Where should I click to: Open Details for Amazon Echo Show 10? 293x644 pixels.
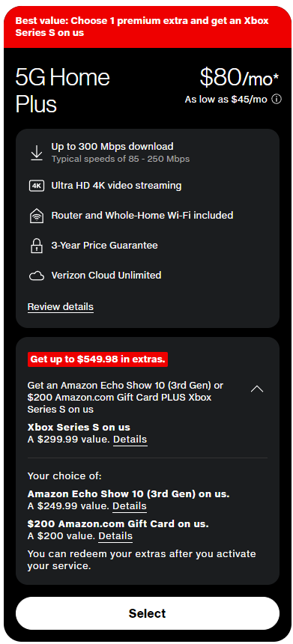[130, 506]
